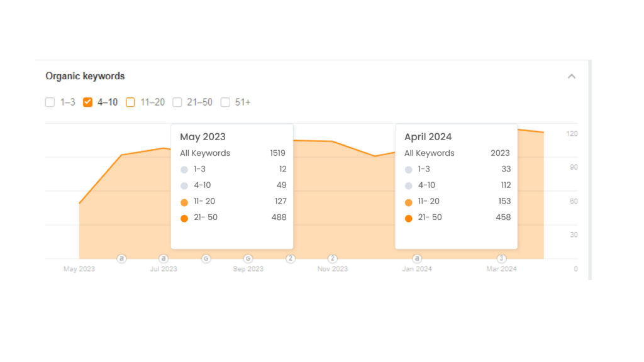The height and width of the screenshot is (362, 644).
Task: Click the 120 y-axis value
Action: click(572, 133)
